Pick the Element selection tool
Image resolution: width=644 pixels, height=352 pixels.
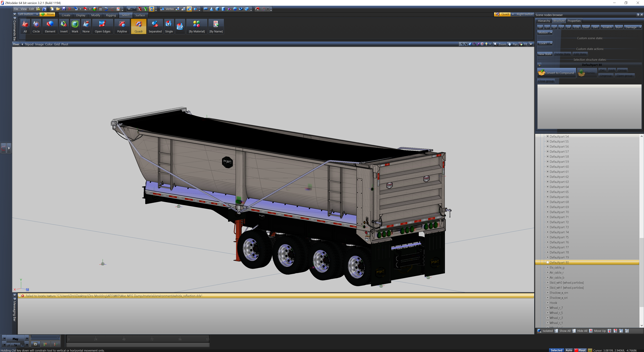(50, 26)
